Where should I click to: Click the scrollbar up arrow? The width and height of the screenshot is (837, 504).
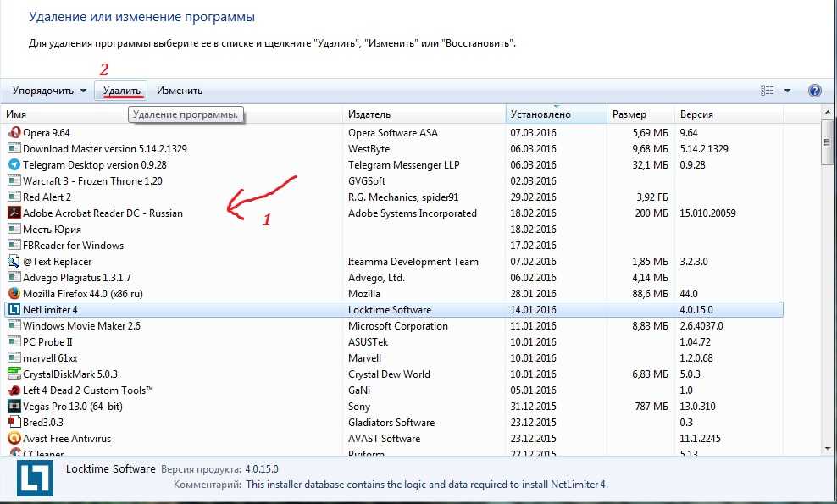click(828, 112)
